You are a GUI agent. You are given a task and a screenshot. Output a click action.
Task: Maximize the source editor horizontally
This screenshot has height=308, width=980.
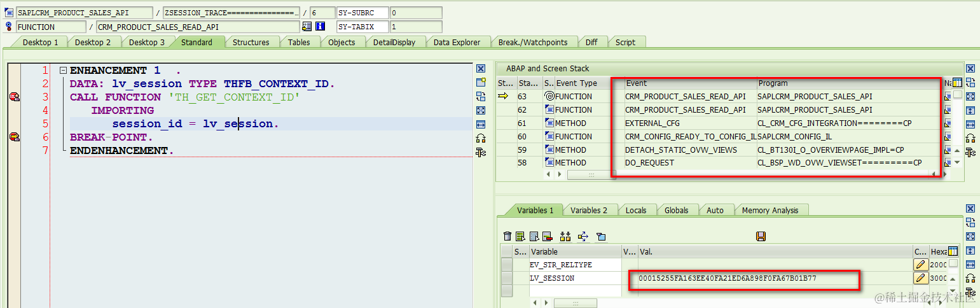click(481, 125)
